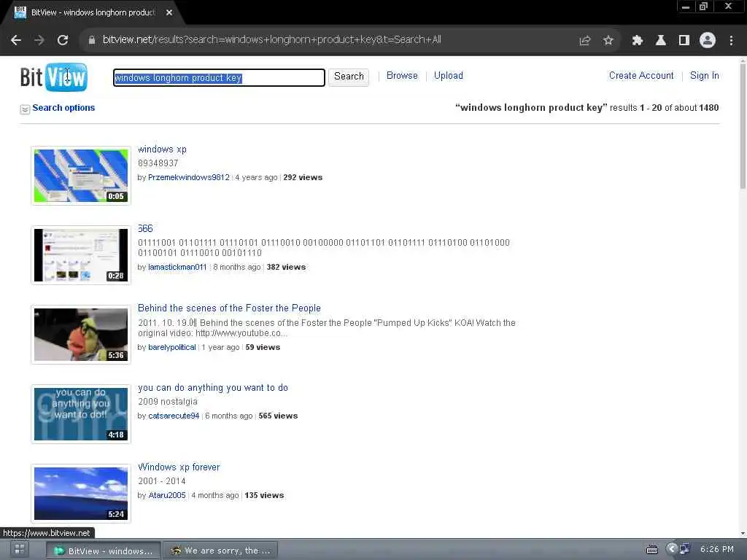Open 'Behind the scenes of the Foster the People'

pos(229,308)
